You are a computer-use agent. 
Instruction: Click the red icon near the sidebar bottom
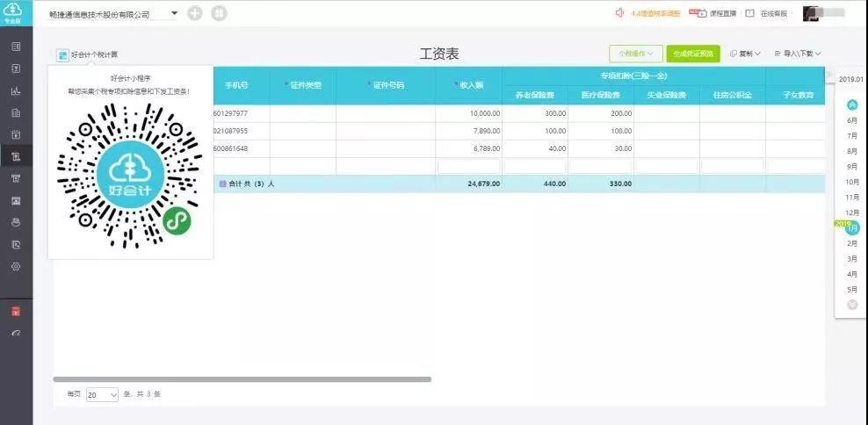pos(16,312)
